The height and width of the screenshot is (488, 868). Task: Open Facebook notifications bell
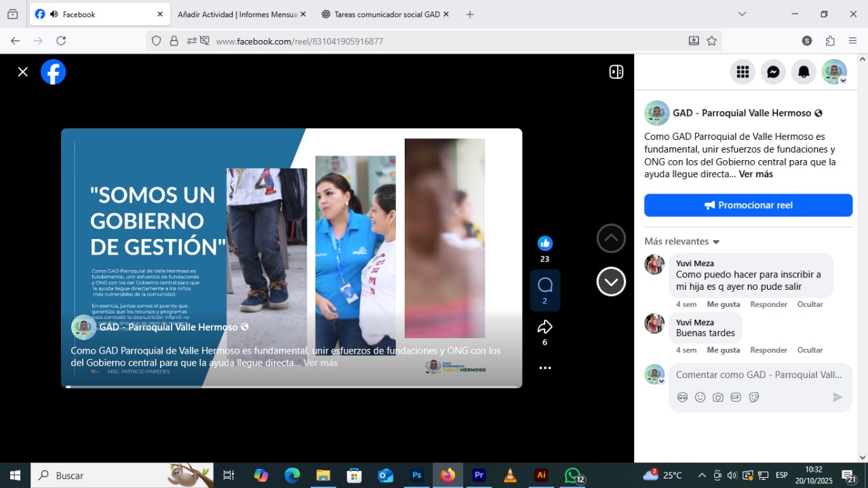(804, 72)
